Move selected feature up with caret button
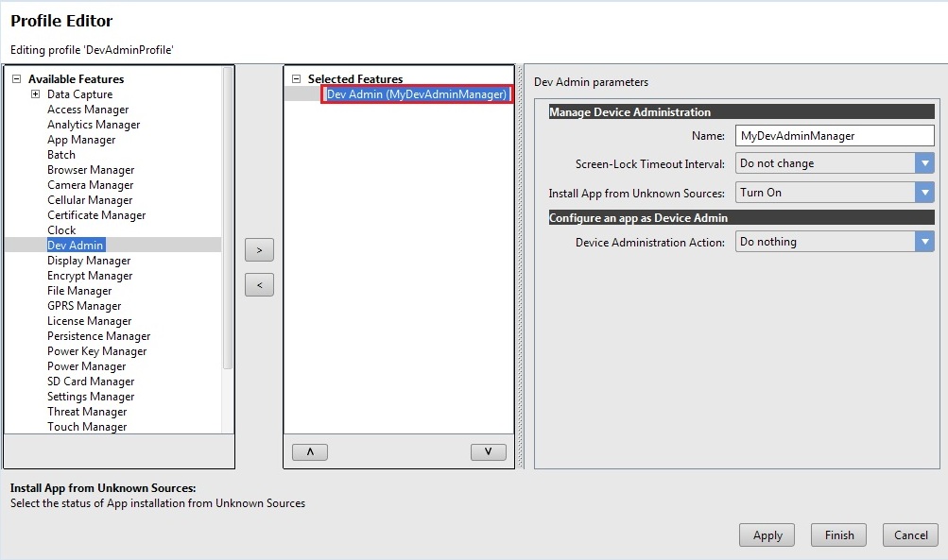 click(310, 452)
